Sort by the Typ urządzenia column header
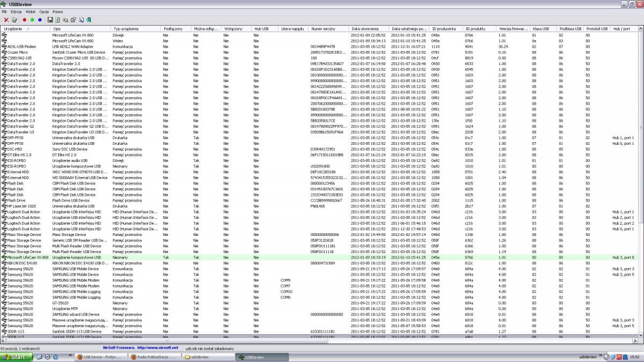Viewport: 644px width, 362px height. point(136,28)
